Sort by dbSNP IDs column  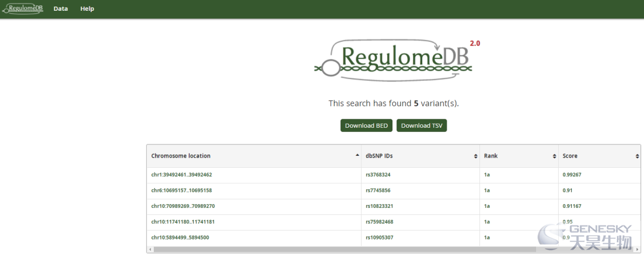[x=420, y=156]
